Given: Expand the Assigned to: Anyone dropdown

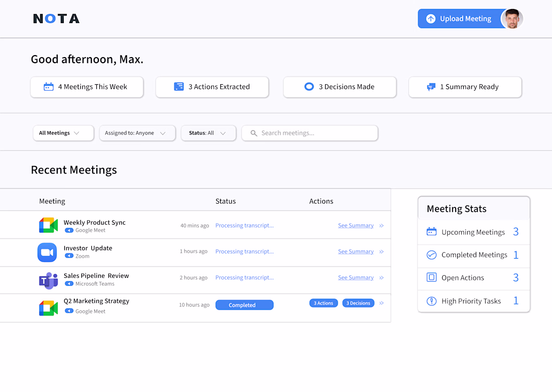Looking at the screenshot, I should [137, 133].
